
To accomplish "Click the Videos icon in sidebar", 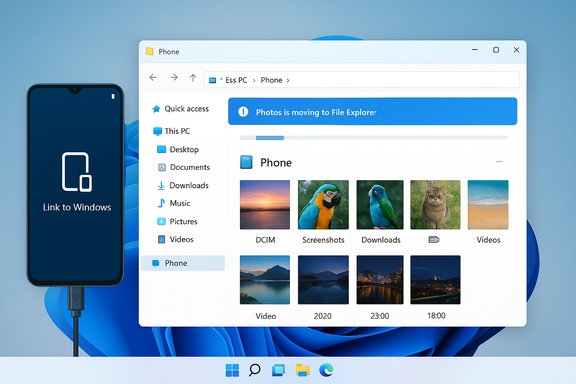I will pos(161,240).
